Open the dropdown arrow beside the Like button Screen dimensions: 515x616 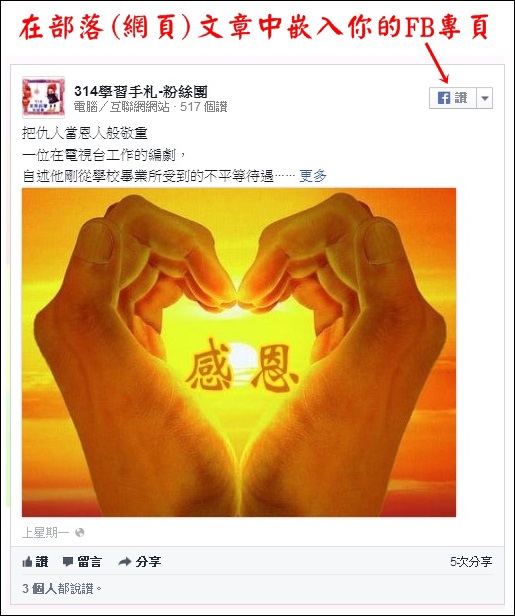485,97
